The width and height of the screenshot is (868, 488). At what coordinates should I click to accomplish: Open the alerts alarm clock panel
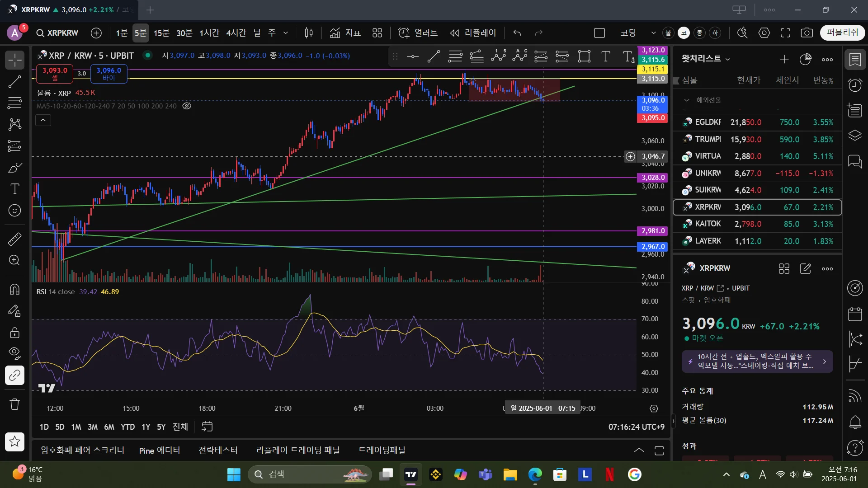855,85
